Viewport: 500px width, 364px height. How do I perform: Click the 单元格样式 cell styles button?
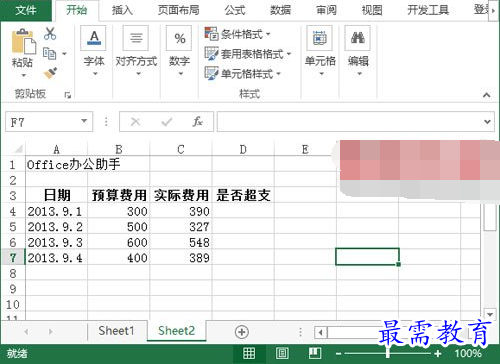point(243,73)
